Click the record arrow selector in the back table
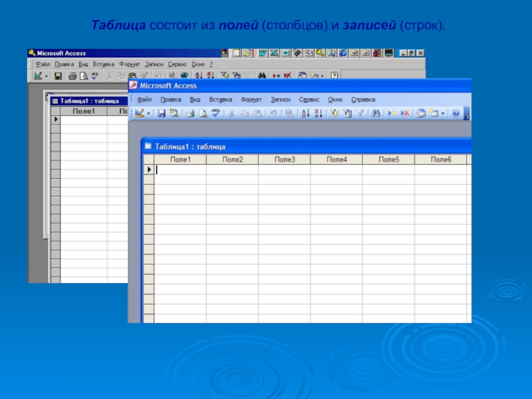 coord(56,120)
